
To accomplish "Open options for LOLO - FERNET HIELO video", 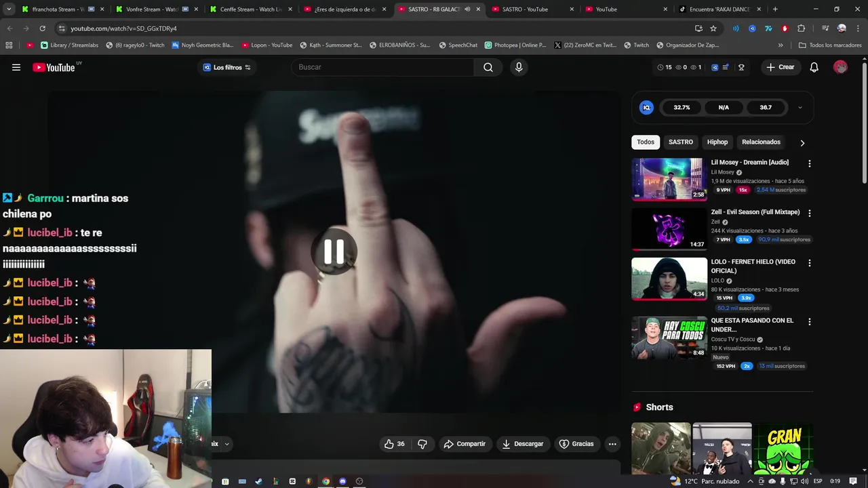I will (809, 263).
